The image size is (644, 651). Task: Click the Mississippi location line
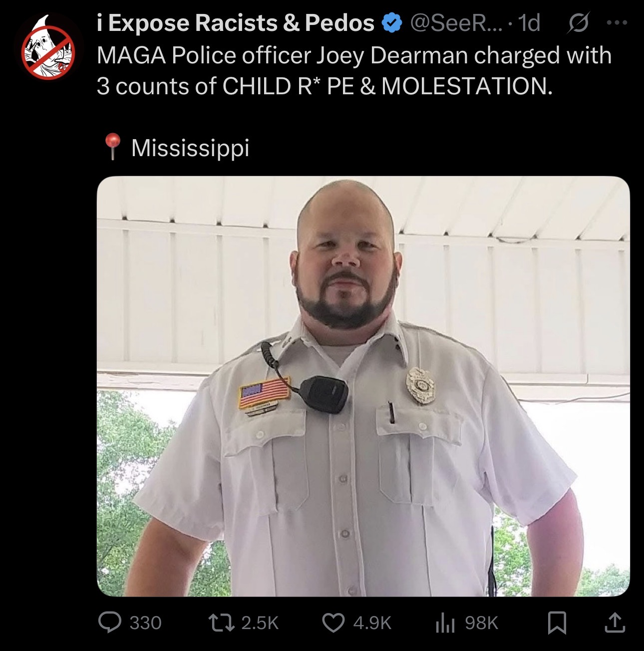point(176,148)
